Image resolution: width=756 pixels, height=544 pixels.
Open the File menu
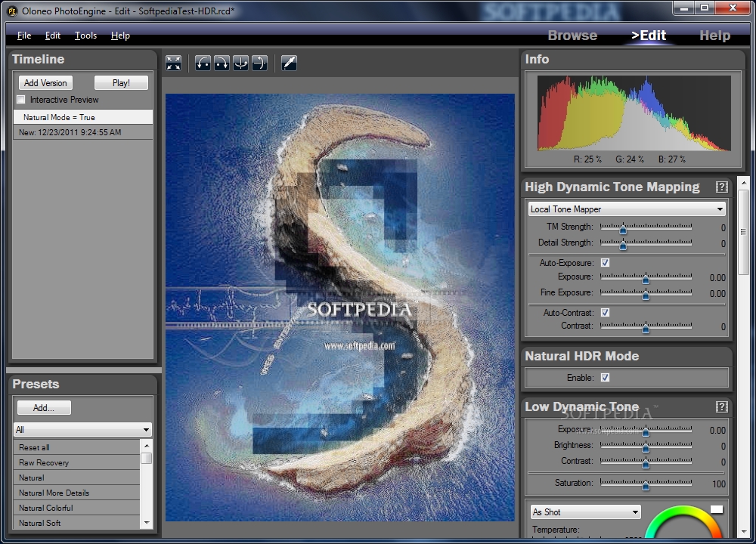pyautogui.click(x=24, y=36)
